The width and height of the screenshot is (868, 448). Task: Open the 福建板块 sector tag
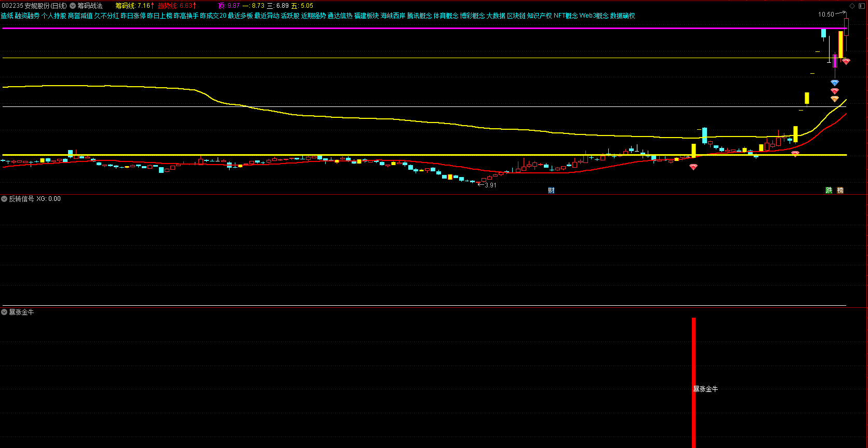tap(367, 16)
